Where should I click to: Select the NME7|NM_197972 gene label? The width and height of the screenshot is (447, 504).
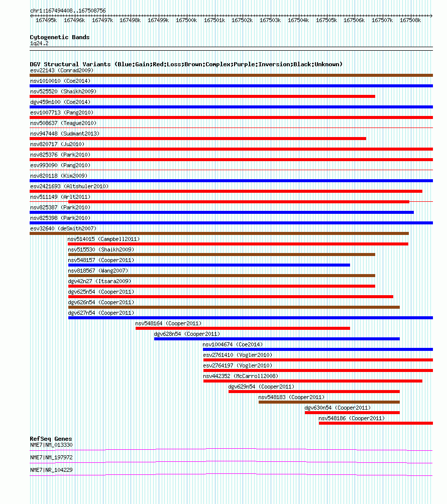pyautogui.click(x=51, y=458)
